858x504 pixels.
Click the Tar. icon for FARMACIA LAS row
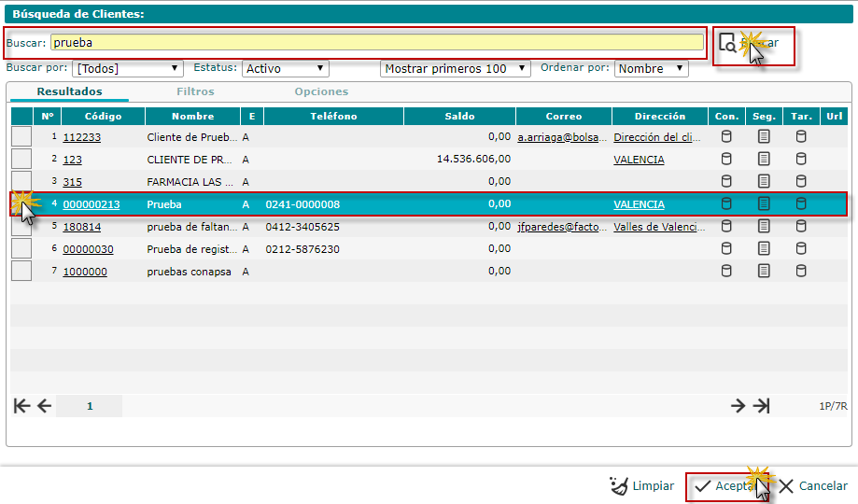[x=800, y=182]
